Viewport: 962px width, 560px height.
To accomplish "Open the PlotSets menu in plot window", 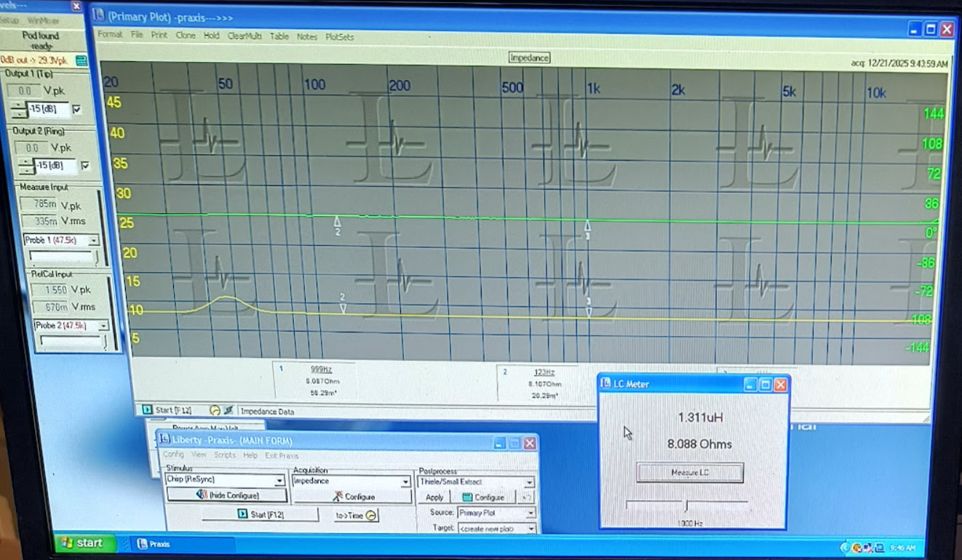I will coord(339,36).
